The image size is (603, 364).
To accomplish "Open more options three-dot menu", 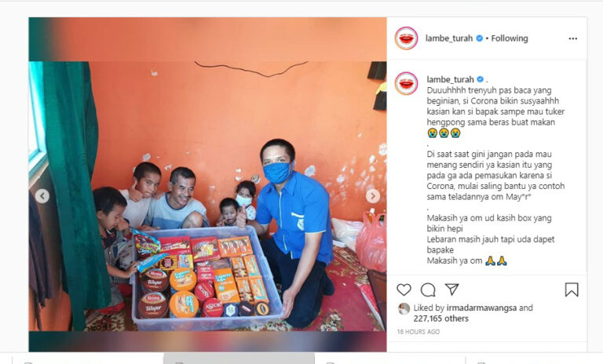I will (x=572, y=38).
